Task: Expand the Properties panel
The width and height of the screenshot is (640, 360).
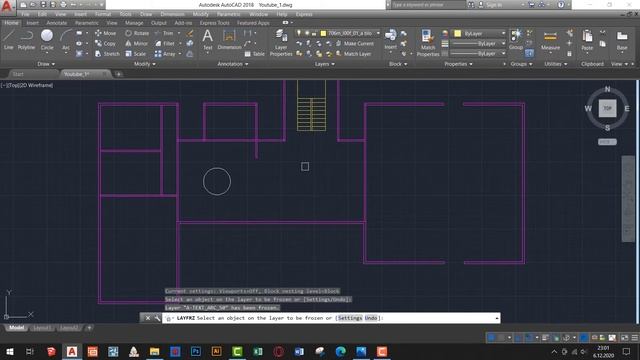Action: pyautogui.click(x=458, y=64)
